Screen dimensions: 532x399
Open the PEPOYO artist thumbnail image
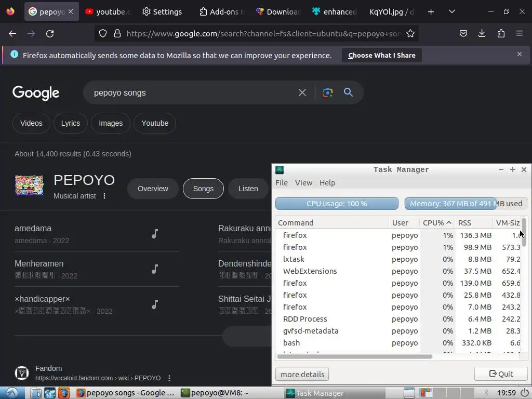[29, 185]
